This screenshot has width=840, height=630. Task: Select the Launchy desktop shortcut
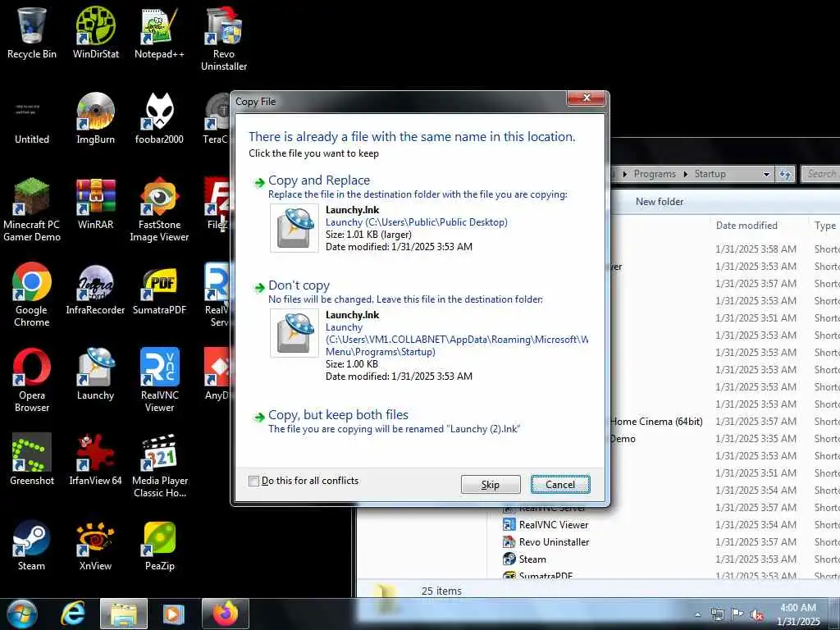click(x=95, y=374)
